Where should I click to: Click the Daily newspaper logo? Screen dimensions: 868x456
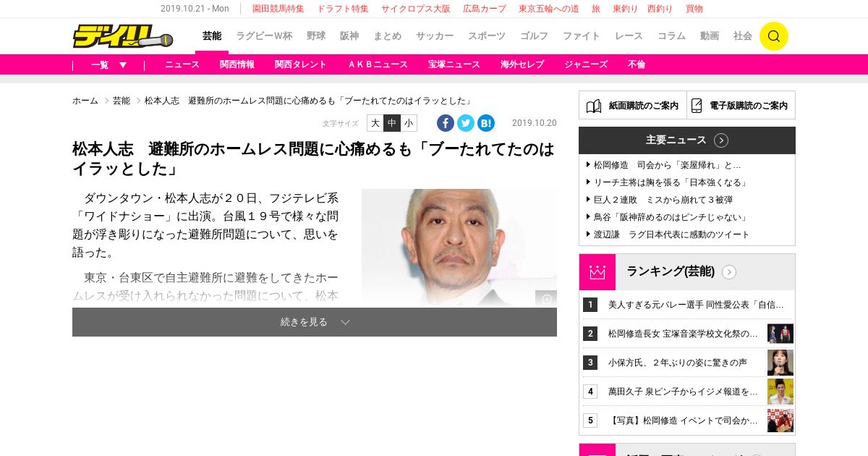tap(122, 36)
